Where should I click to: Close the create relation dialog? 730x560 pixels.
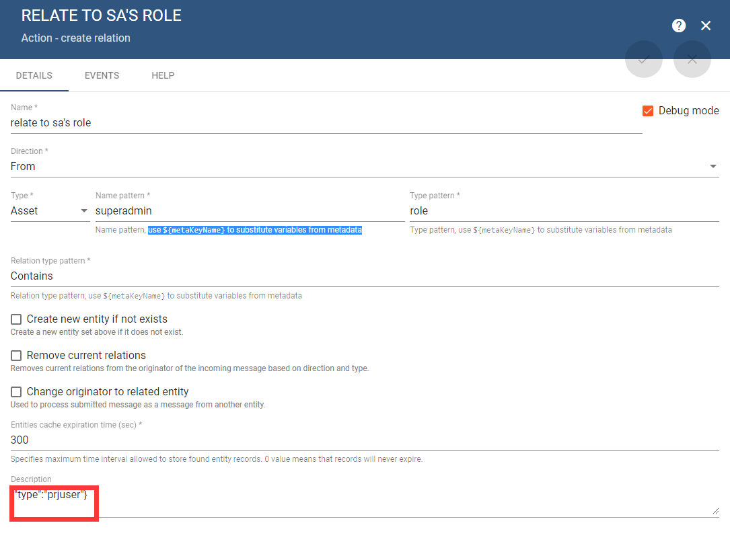click(706, 26)
